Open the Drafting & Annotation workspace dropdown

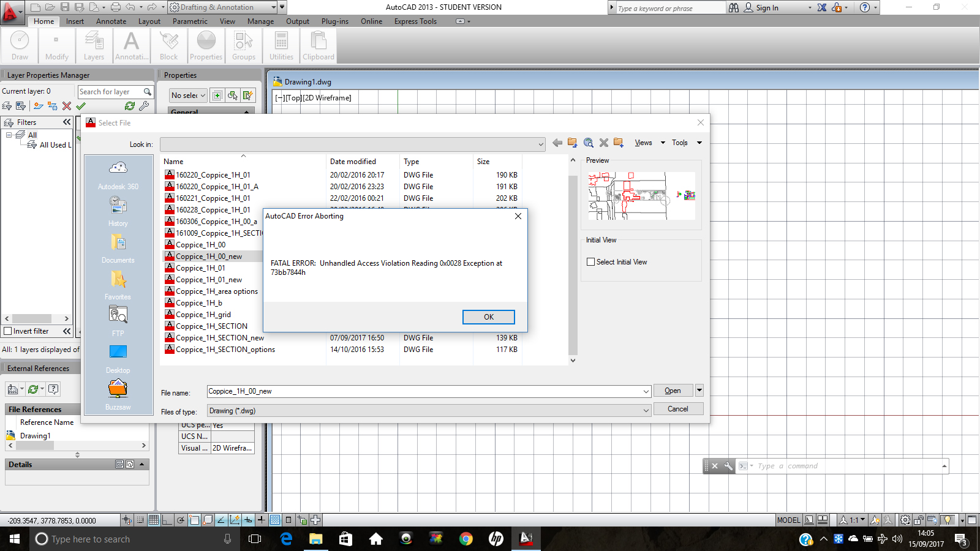tap(223, 7)
